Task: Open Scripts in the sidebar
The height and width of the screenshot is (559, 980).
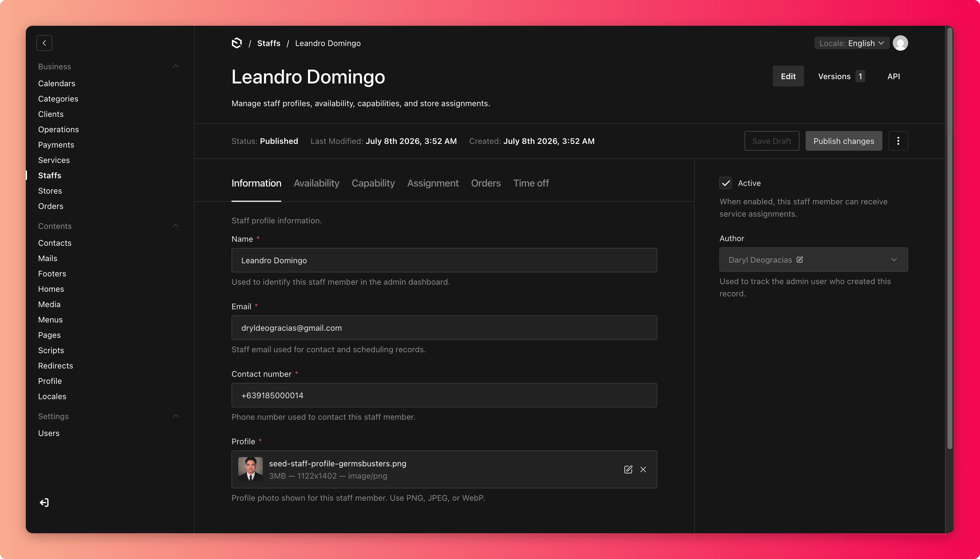Action: point(51,351)
